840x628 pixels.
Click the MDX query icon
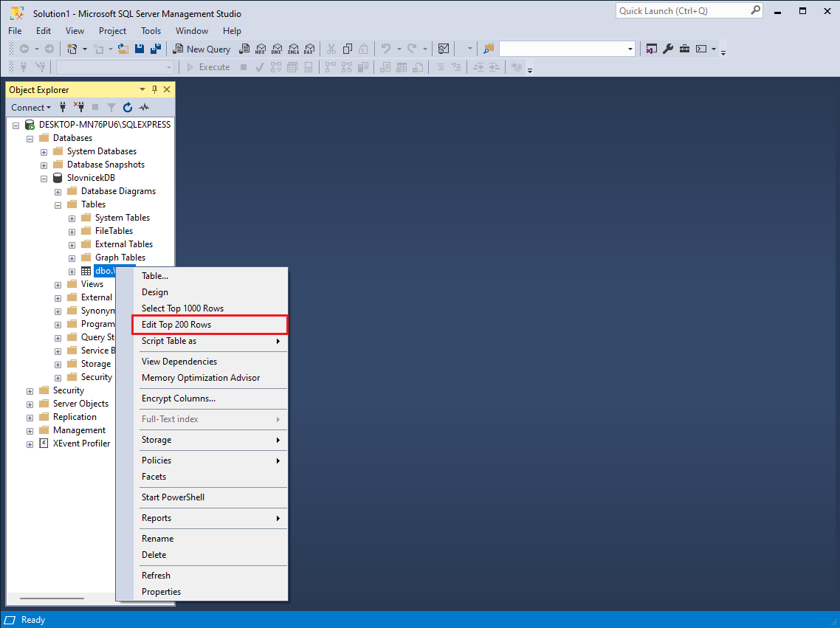(260, 49)
